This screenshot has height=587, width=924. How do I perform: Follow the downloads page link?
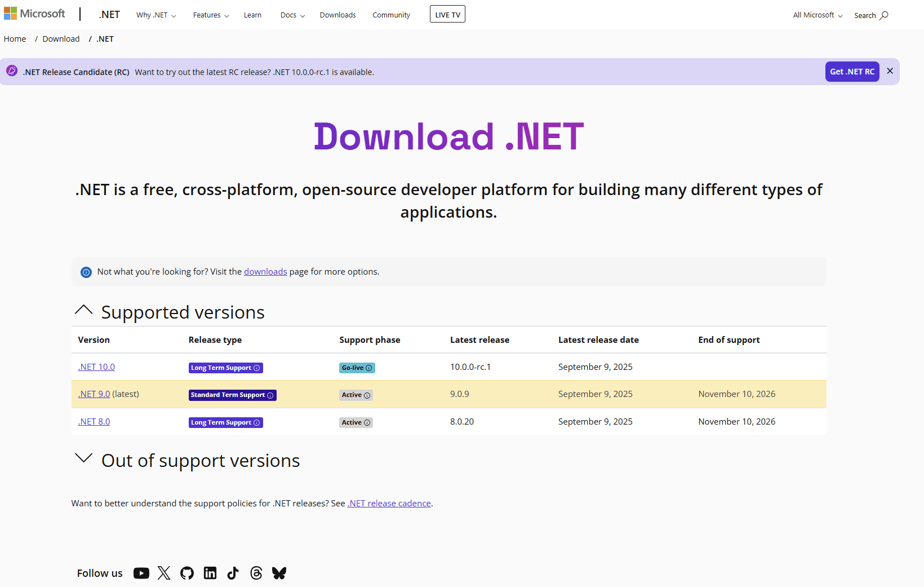point(265,272)
